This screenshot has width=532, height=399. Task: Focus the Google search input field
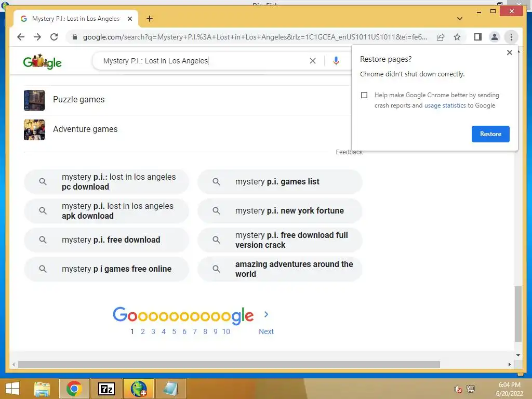point(204,61)
